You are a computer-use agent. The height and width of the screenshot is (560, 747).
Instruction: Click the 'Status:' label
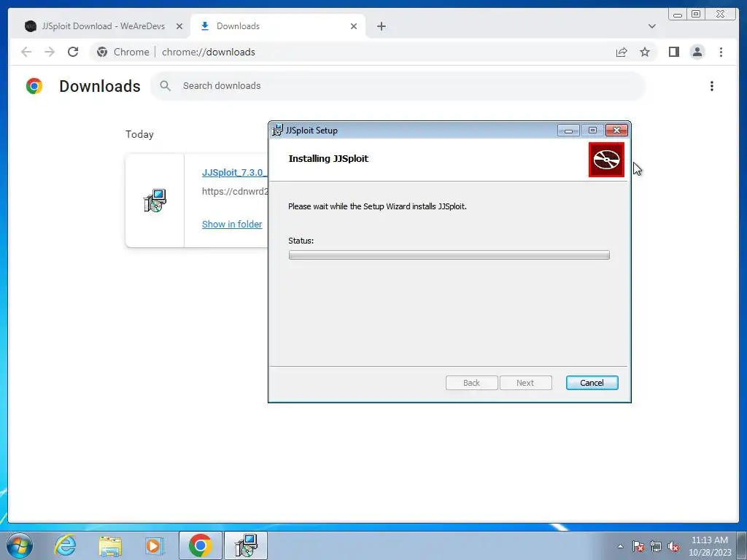301,241
